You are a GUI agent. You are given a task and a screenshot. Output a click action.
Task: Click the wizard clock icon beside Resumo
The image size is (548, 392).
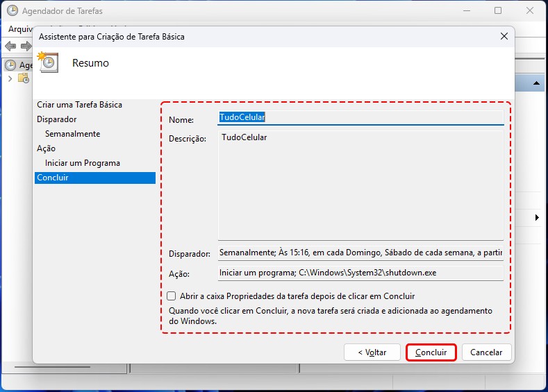point(49,62)
